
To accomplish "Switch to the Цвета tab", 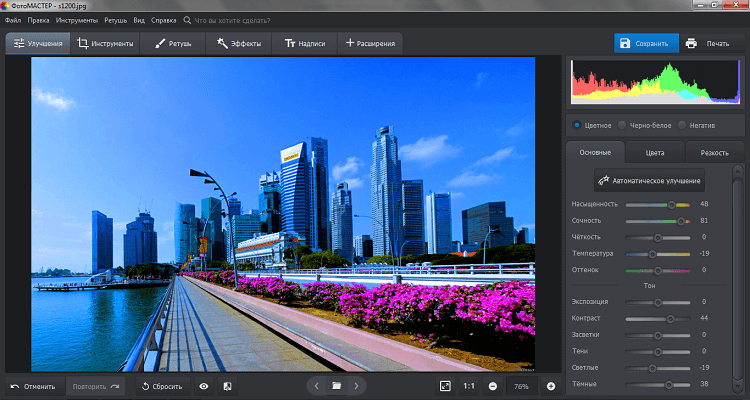I will pyautogui.click(x=655, y=153).
